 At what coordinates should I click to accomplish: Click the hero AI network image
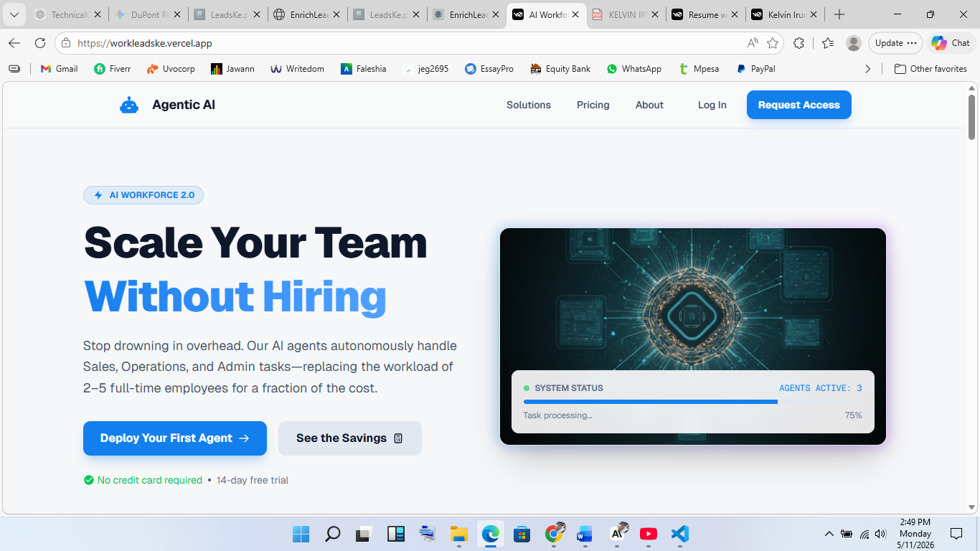point(693,336)
